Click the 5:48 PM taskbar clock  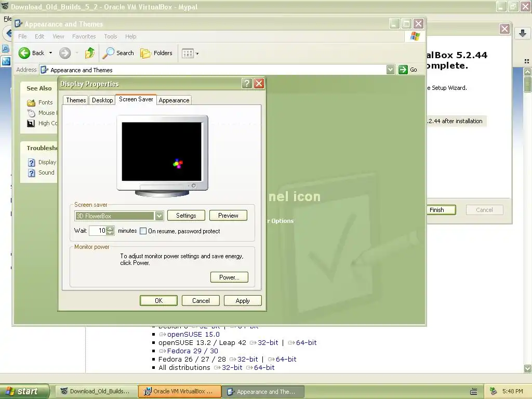click(512, 391)
